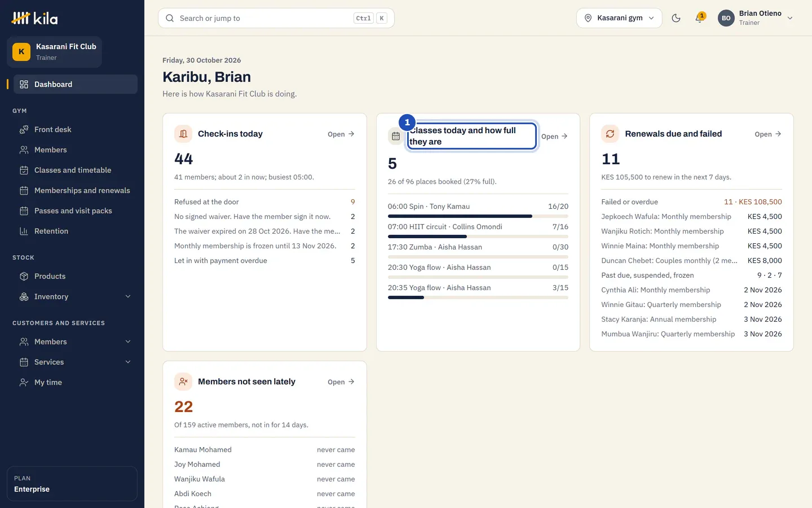Image resolution: width=812 pixels, height=508 pixels.
Task: Click 'Stacy Karanja: Annual membership' row
Action: [x=691, y=319]
